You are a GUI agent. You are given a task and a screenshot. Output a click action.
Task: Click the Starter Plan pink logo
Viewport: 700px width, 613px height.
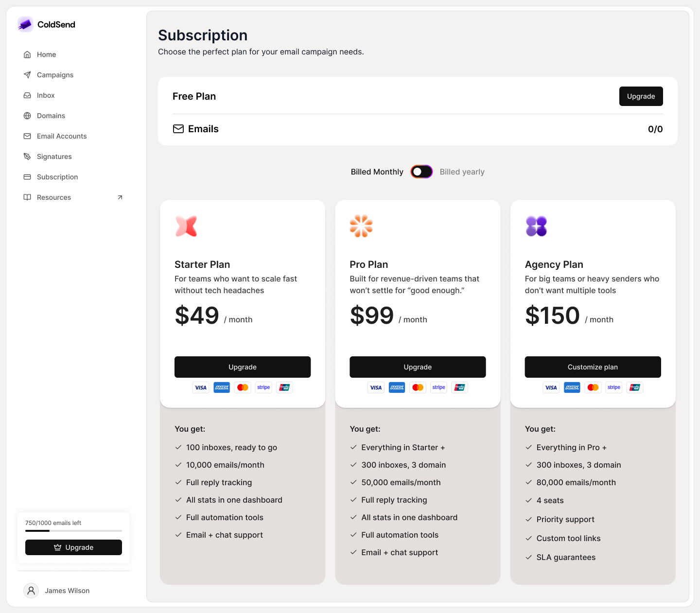click(x=186, y=226)
